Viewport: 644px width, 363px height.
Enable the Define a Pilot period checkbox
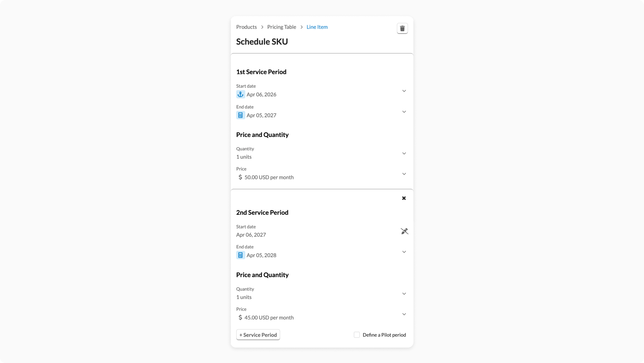coord(357,335)
